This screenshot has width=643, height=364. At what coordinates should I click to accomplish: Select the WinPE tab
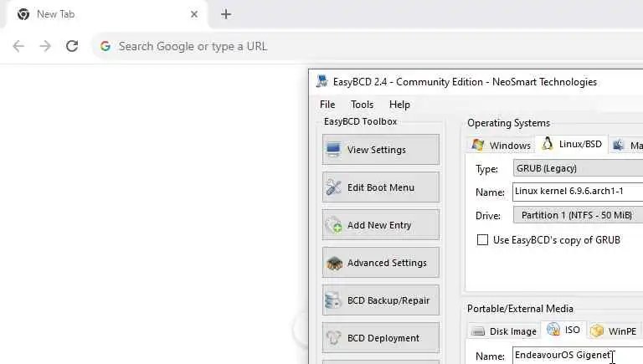tap(614, 331)
